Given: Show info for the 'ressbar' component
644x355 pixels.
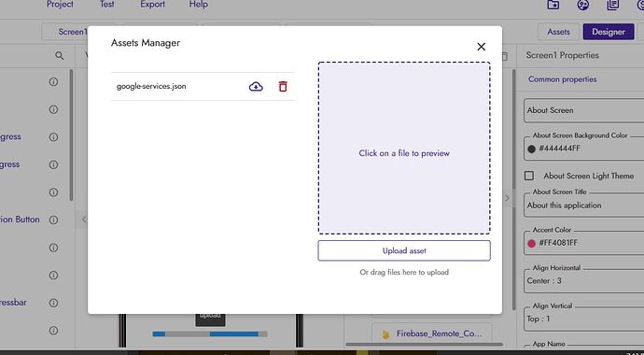Looking at the screenshot, I should [53, 303].
